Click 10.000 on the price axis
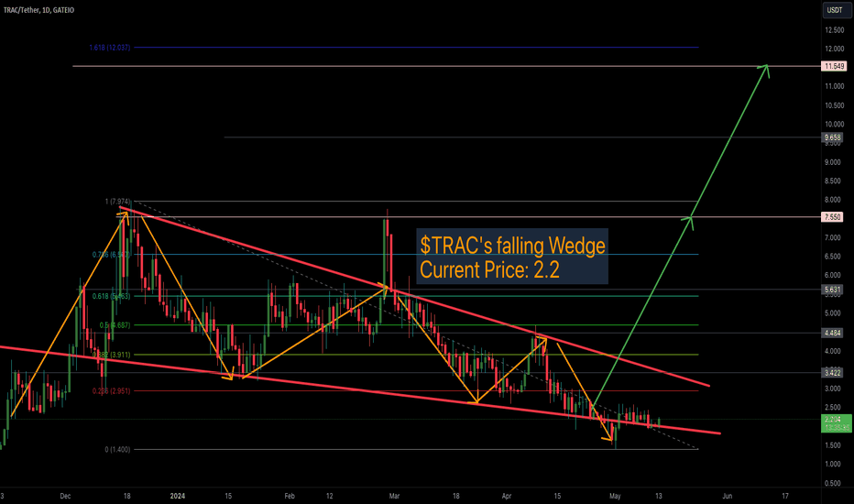This screenshot has width=854, height=504. click(835, 125)
